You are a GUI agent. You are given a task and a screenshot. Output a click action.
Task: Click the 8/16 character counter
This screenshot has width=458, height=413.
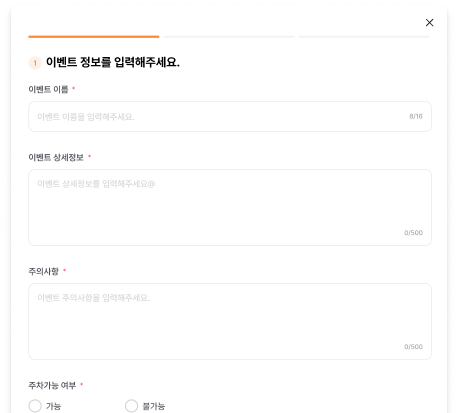coord(416,116)
